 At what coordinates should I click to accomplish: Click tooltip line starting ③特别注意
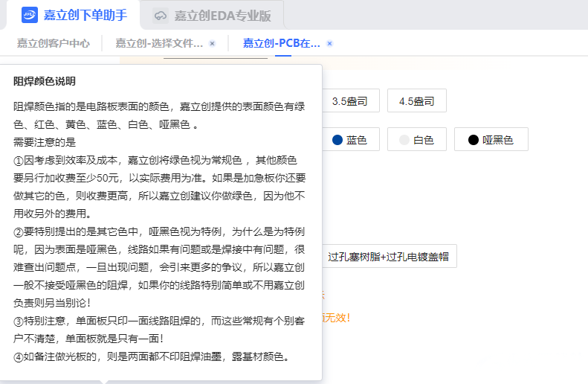[x=159, y=321]
